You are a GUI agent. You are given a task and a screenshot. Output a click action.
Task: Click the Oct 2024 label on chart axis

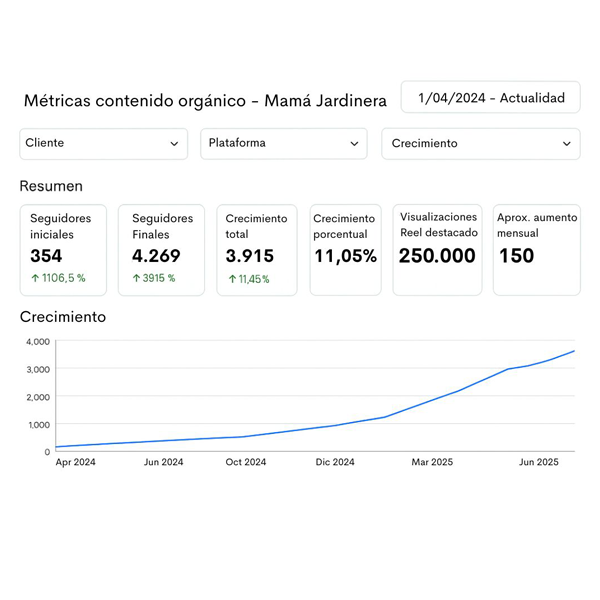click(x=246, y=462)
